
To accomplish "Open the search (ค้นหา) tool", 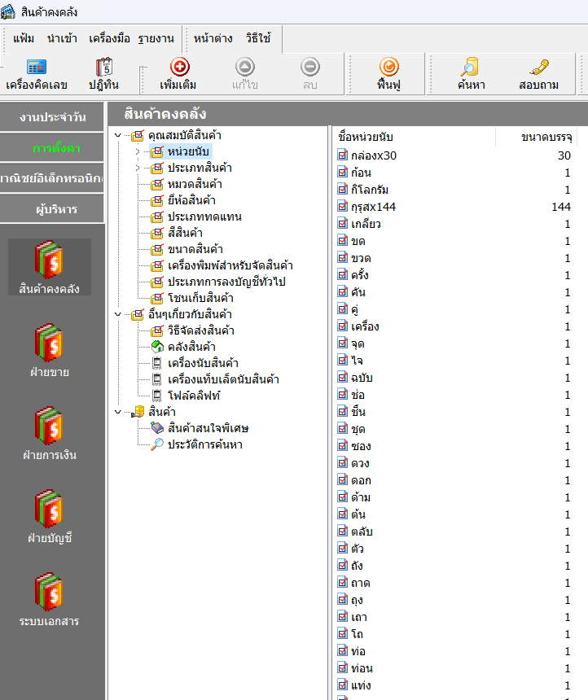I will (x=471, y=68).
